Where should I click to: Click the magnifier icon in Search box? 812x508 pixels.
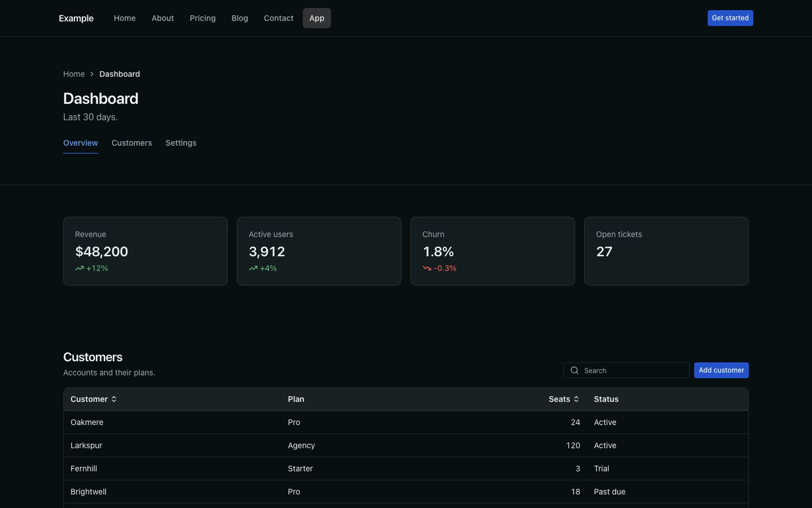(x=575, y=370)
